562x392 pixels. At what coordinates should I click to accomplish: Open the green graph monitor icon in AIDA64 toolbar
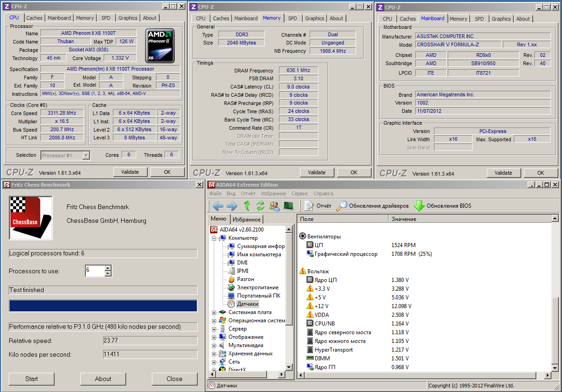289,206
